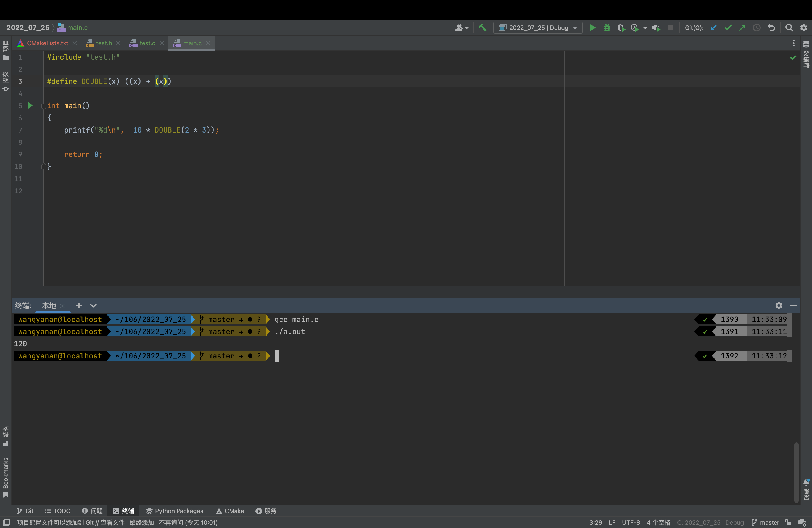Click run gutter arrow beside main()
The width and height of the screenshot is (812, 528).
(30, 106)
